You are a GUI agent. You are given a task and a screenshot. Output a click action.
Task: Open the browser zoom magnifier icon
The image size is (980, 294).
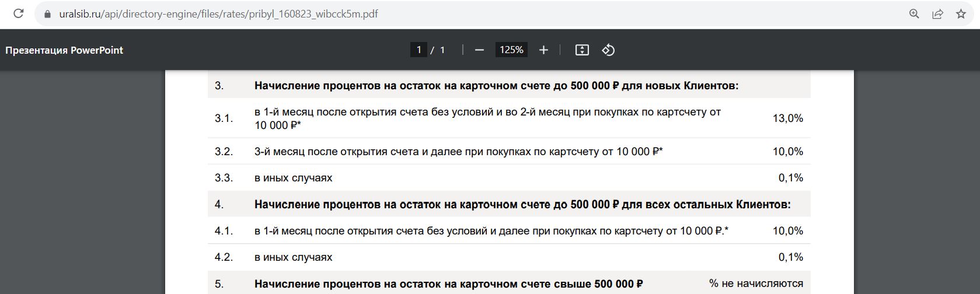click(914, 14)
